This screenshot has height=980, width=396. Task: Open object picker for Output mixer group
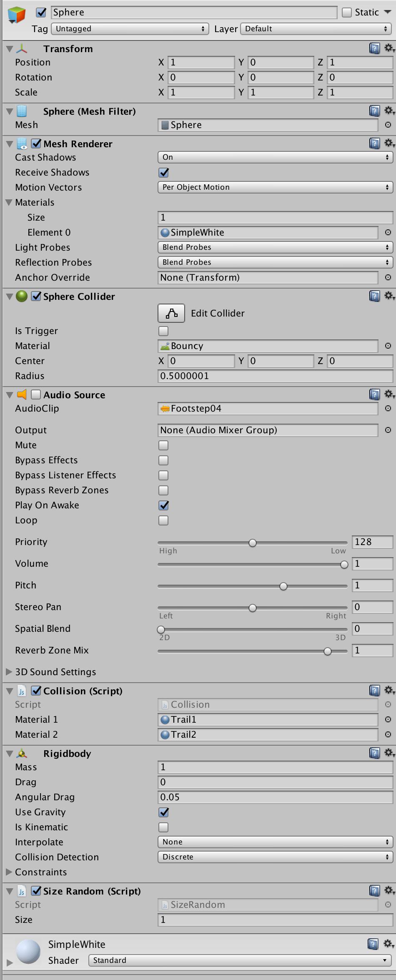point(388,430)
